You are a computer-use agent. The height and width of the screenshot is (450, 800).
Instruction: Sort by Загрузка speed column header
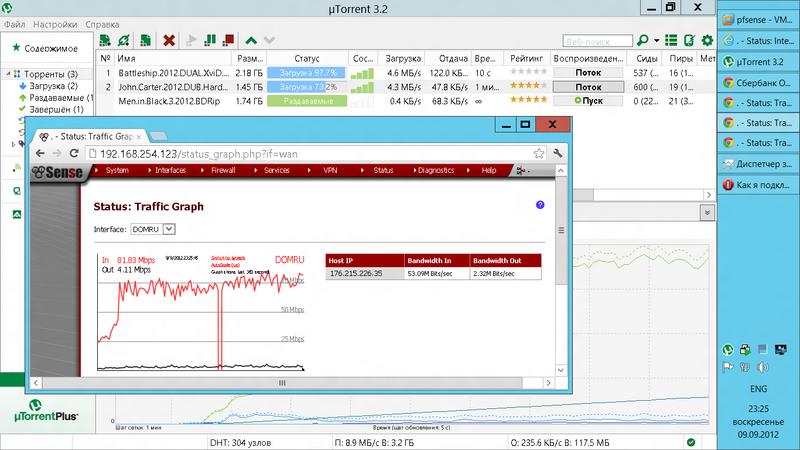click(x=403, y=58)
